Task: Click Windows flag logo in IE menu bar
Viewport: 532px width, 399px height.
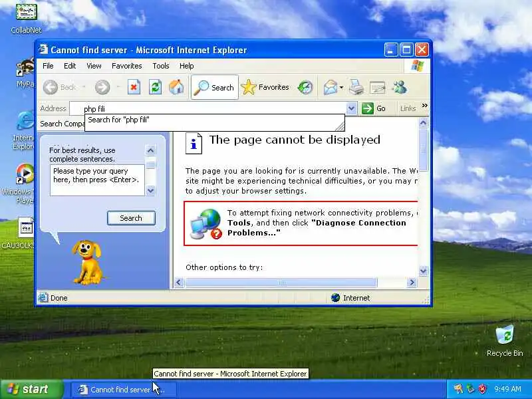Action: (x=417, y=65)
